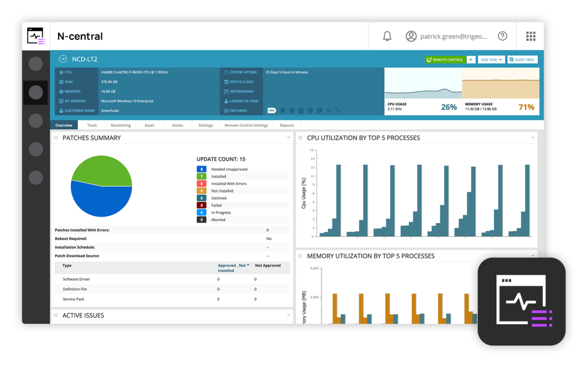This screenshot has height=368, width=588.
Task: Click the patrick.green account name
Action: coord(454,36)
